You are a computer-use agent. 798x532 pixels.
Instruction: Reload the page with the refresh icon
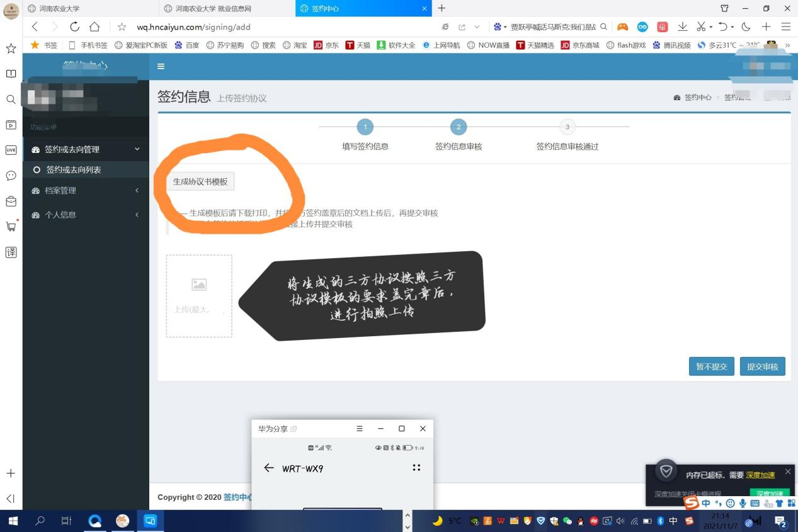(74, 27)
